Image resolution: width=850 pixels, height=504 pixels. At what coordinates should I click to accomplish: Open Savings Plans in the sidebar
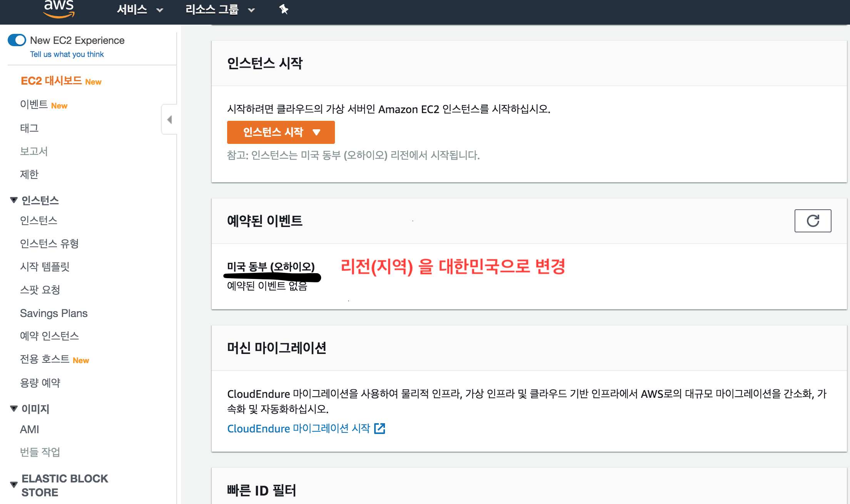click(54, 313)
